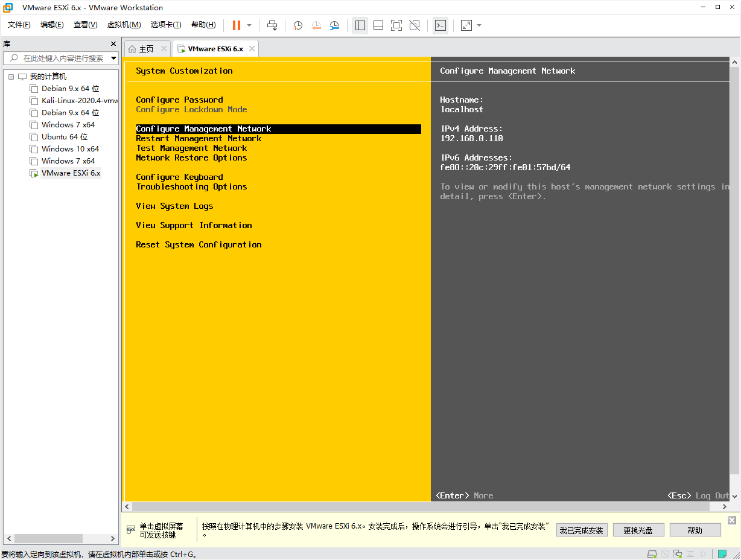Select Troubleshooting Options entry

pyautogui.click(x=191, y=186)
